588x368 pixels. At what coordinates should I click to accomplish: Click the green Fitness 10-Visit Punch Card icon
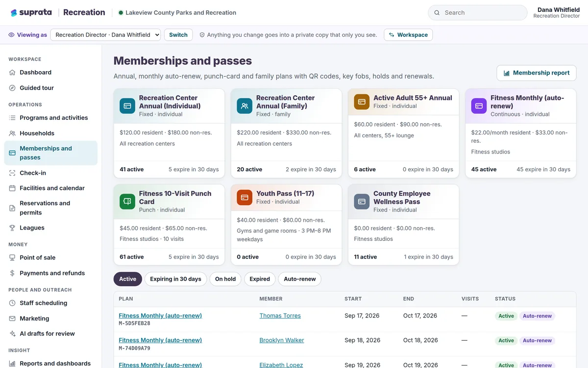tap(127, 202)
